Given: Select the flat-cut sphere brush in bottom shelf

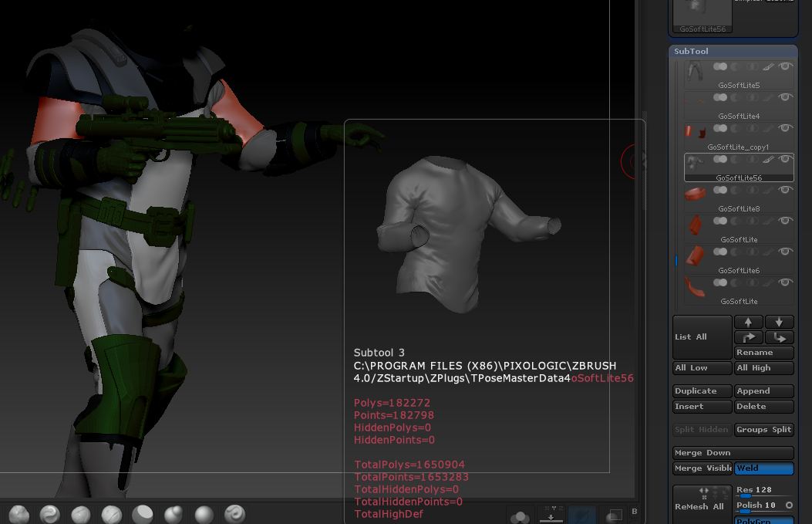Looking at the screenshot, I should coord(143,514).
